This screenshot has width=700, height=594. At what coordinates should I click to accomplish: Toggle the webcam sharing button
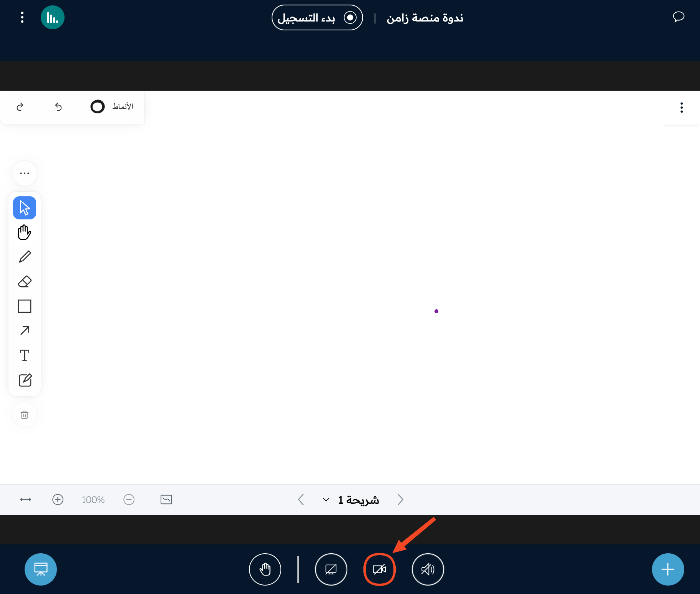pos(380,569)
